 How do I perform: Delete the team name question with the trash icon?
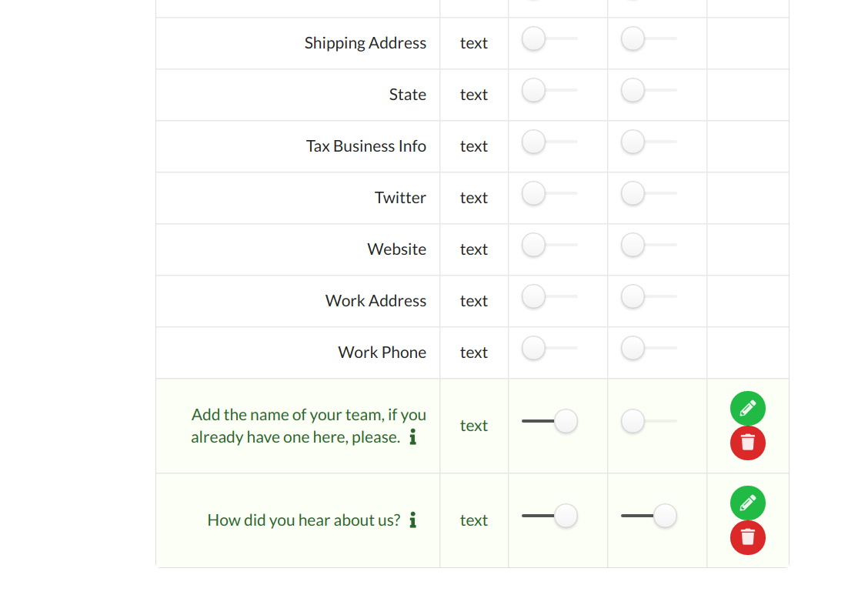click(747, 443)
